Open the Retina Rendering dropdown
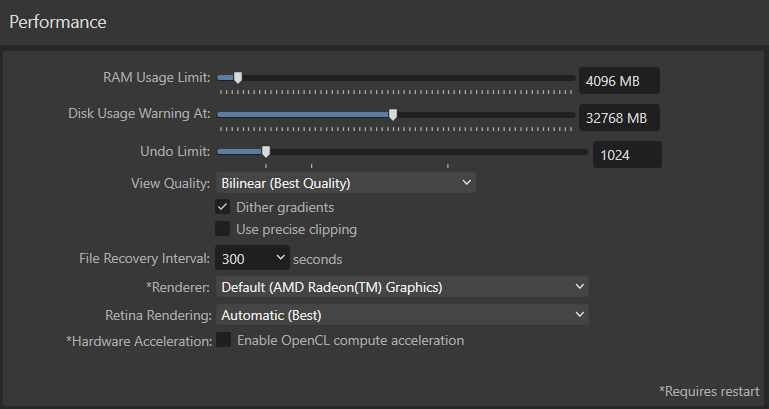The height and width of the screenshot is (409, 769). (x=402, y=315)
